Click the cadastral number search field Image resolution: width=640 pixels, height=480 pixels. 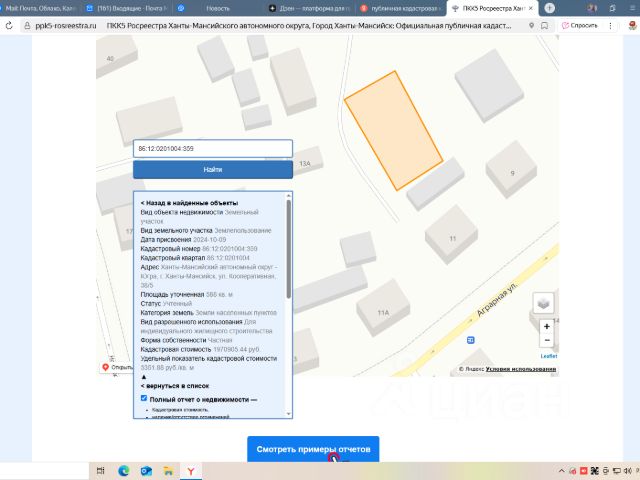(213, 149)
